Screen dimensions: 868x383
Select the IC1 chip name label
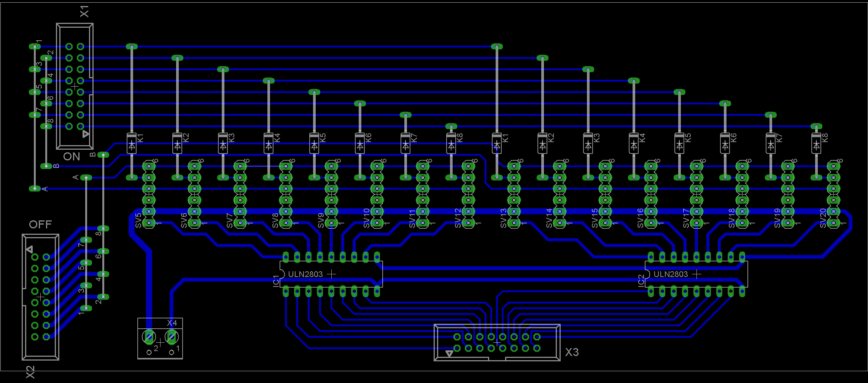tap(276, 282)
